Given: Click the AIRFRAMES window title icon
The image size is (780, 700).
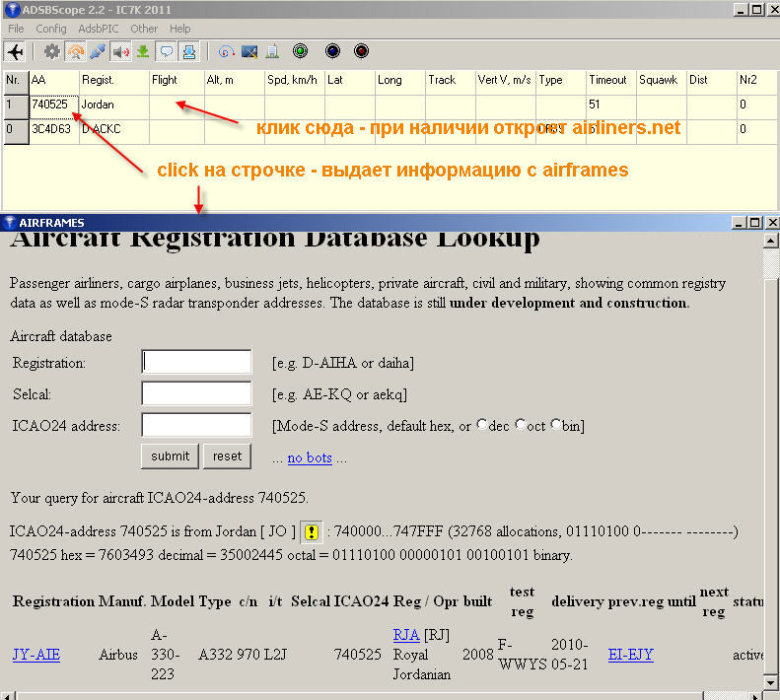Looking at the screenshot, I should point(9,223).
